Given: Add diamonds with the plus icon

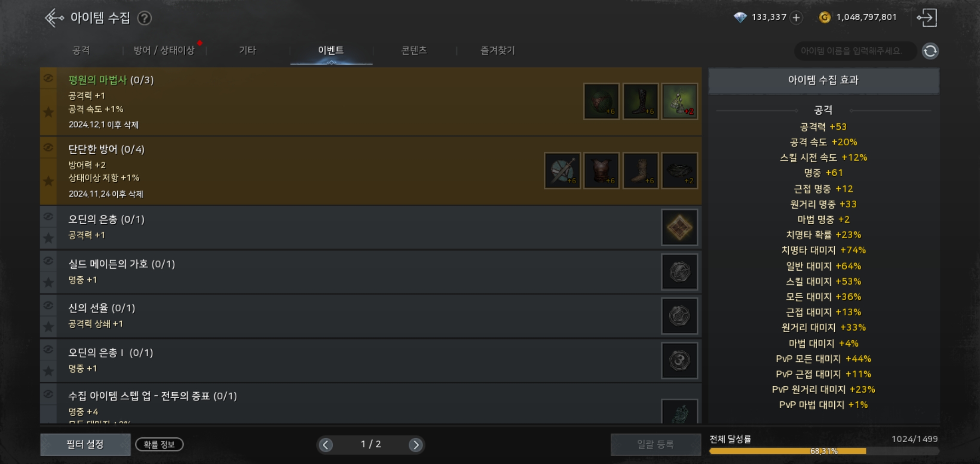Looking at the screenshot, I should [796, 18].
